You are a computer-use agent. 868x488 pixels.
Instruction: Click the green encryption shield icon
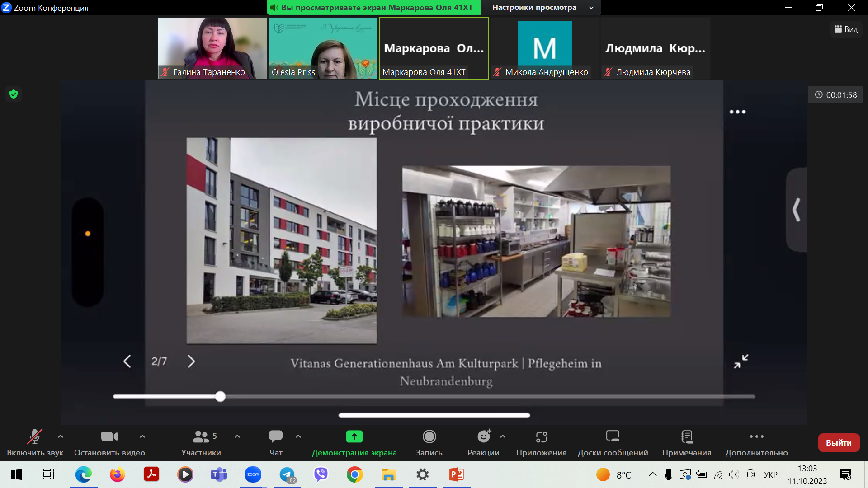(14, 94)
